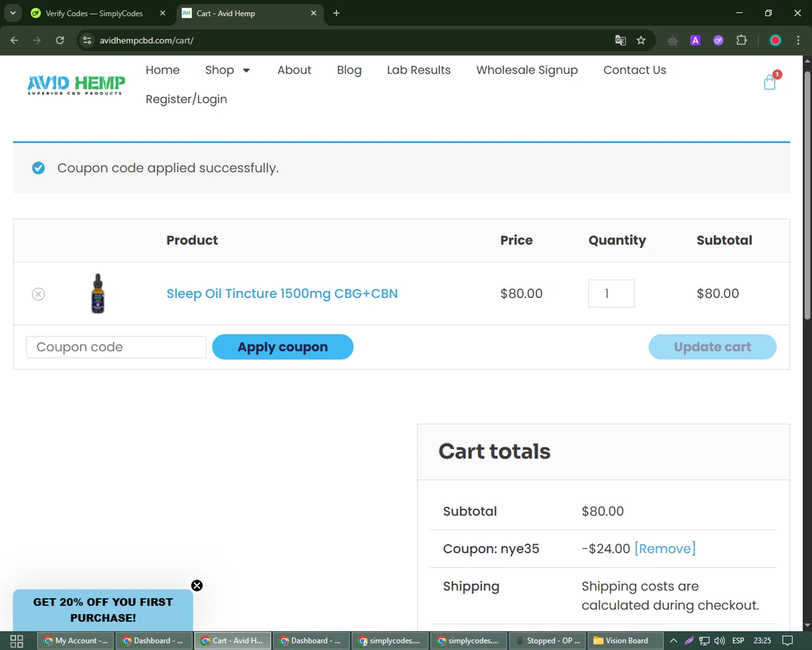The height and width of the screenshot is (650, 812).
Task: Click the SimplyCodes extension icon
Action: click(718, 40)
